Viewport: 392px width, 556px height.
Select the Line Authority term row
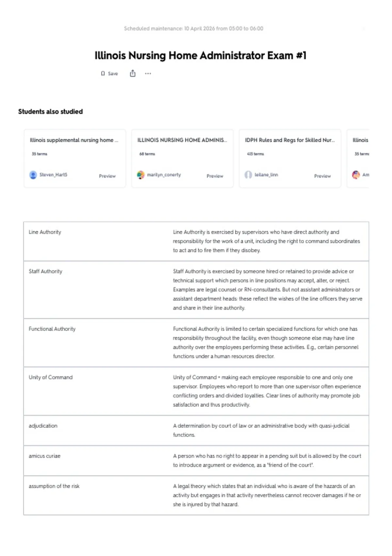[196, 241]
